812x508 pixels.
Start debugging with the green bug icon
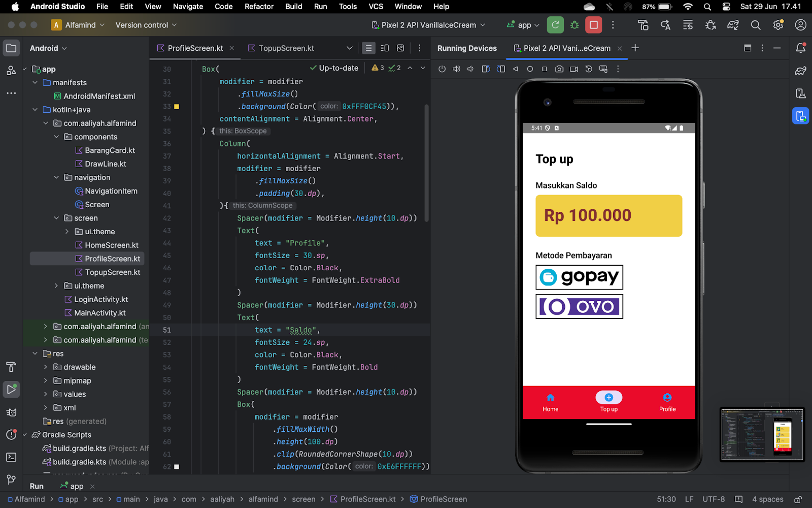click(574, 25)
